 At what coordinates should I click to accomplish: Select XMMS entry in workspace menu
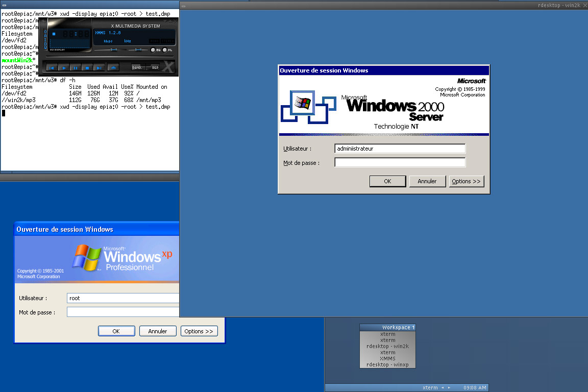tap(387, 359)
